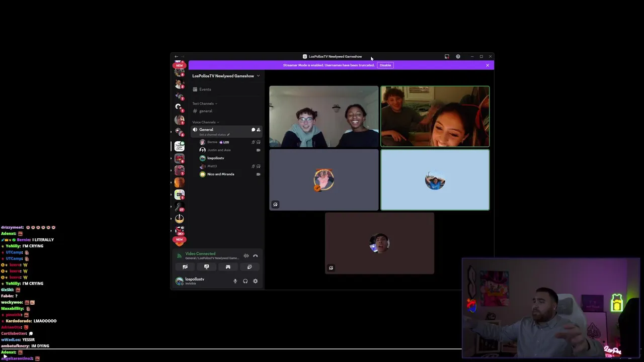Image resolution: width=644 pixels, height=362 pixels.
Task: Start an activity with the game controller button
Action: pos(228,267)
